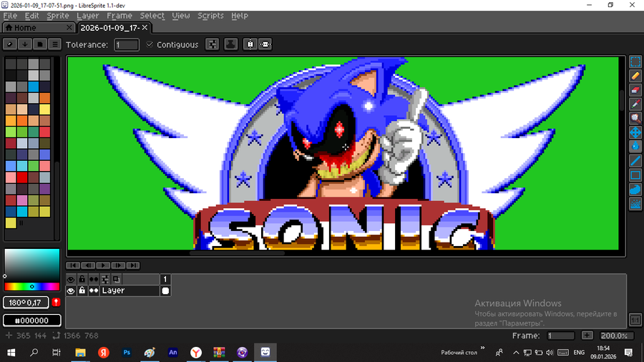Image resolution: width=644 pixels, height=362 pixels.
Task: Select the Eraser tool
Action: point(635,90)
